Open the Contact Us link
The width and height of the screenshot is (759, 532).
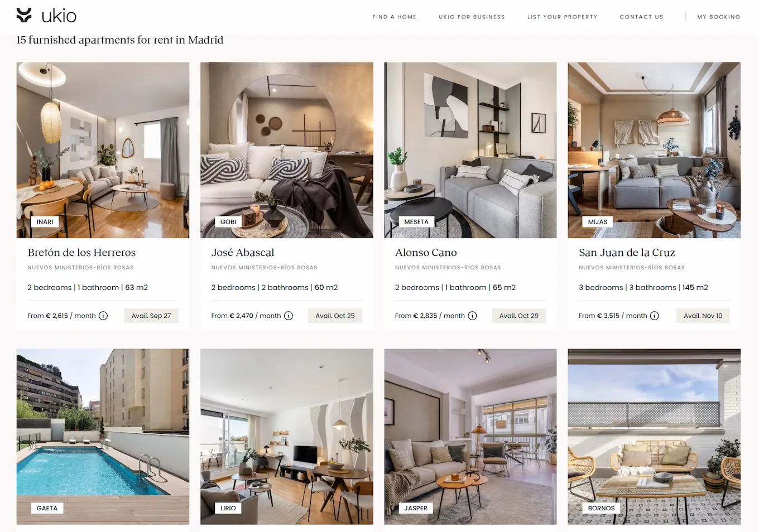click(641, 17)
